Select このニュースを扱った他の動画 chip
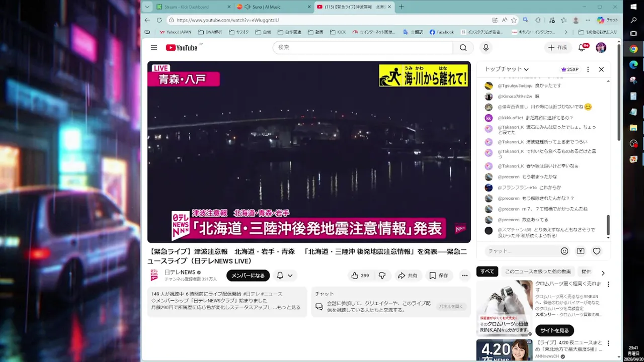This screenshot has height=362, width=644. [x=537, y=271]
